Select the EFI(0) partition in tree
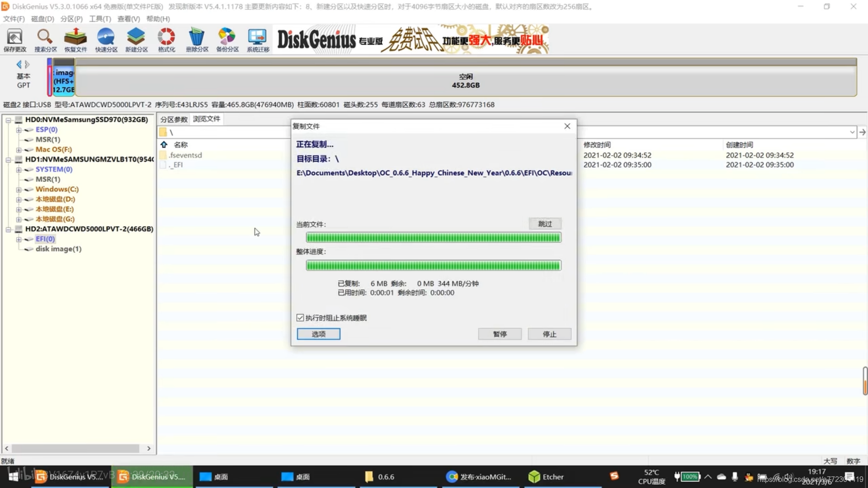This screenshot has width=868, height=488. 45,239
